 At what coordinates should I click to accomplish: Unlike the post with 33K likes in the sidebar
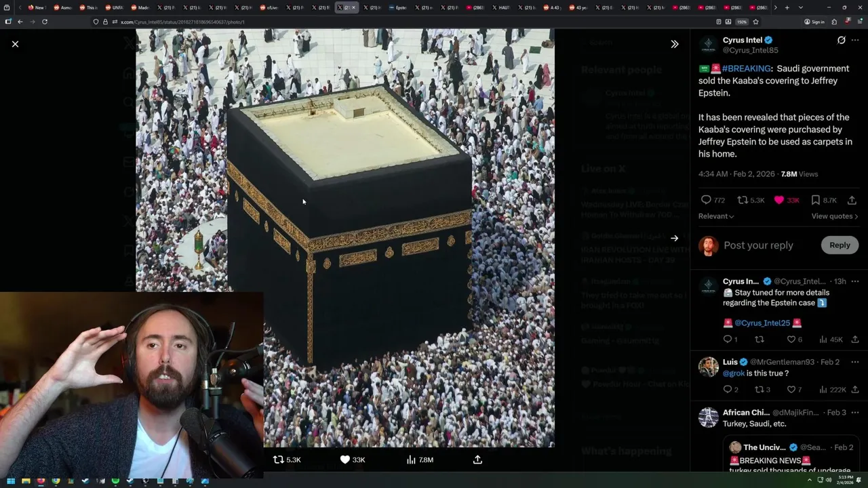click(x=787, y=200)
